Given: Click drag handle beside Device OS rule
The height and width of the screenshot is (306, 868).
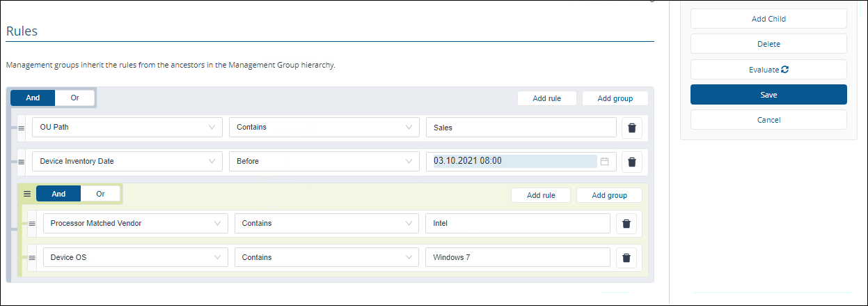Looking at the screenshot, I should click(x=32, y=258).
